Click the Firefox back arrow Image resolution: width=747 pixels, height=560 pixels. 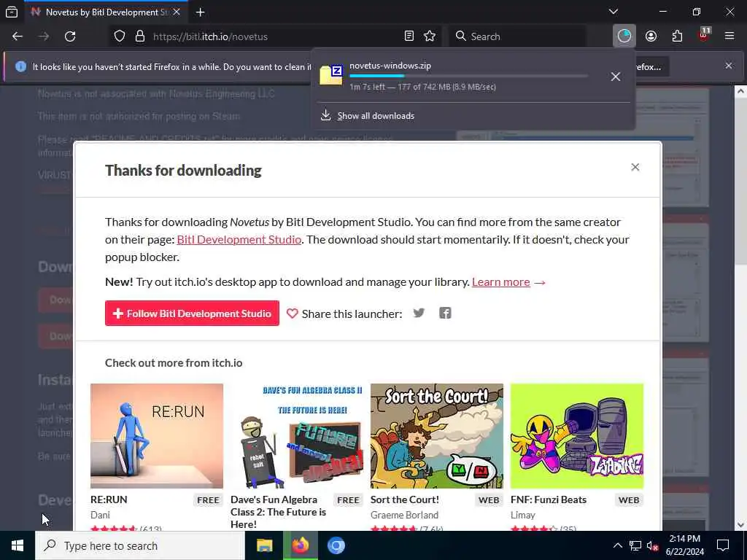[x=18, y=36]
